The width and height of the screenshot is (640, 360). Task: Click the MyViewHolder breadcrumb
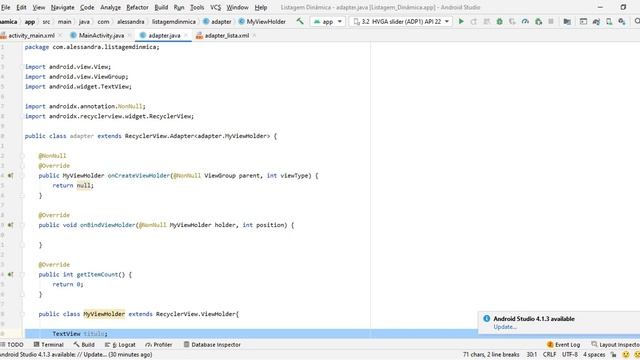[x=262, y=22]
